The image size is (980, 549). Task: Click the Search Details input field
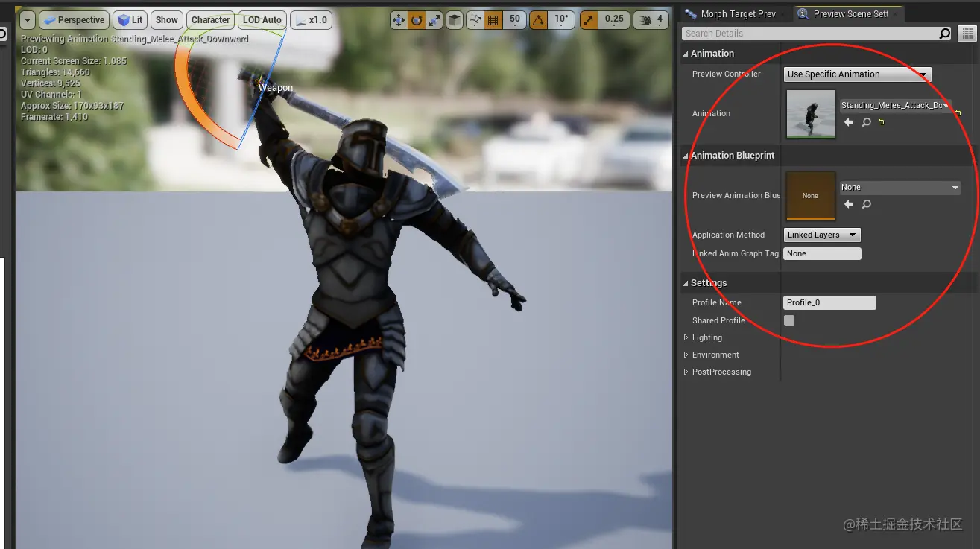(810, 33)
